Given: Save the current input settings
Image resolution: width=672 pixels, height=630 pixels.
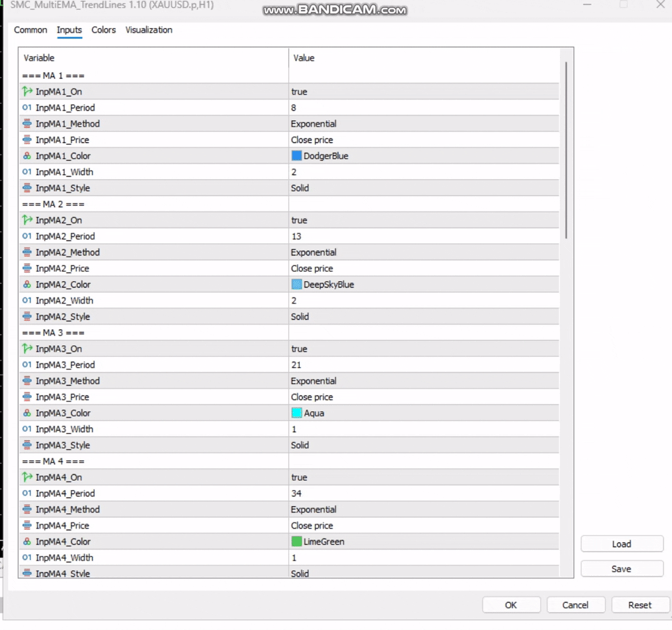Looking at the screenshot, I should 622,569.
